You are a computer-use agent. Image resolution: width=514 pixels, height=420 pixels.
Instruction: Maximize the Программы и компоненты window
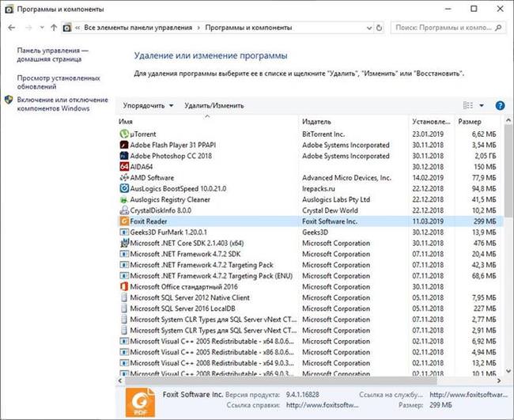tap(474, 9)
